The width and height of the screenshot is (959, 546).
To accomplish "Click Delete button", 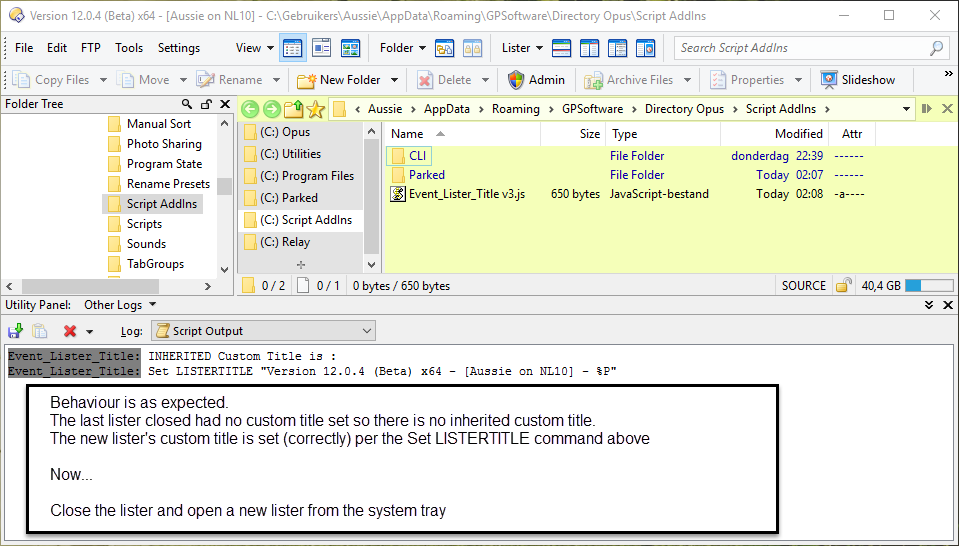I will click(x=445, y=80).
